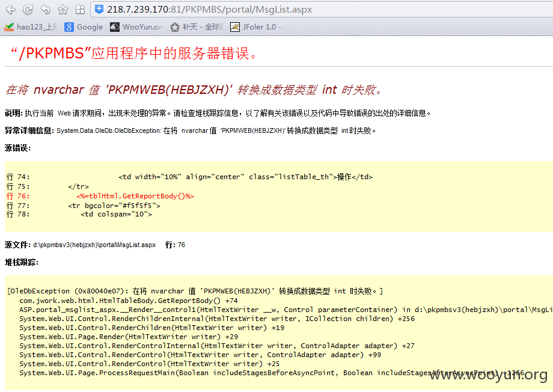Click the JFoler bookmark favicon
This screenshot has height=392, width=553.
pos(235,27)
